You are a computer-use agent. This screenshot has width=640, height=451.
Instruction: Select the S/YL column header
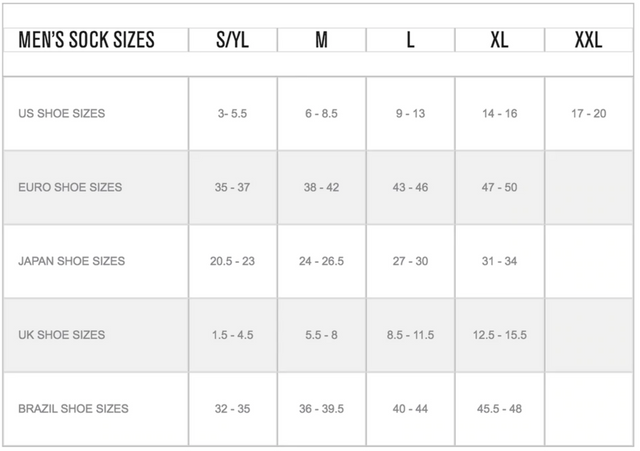(233, 40)
